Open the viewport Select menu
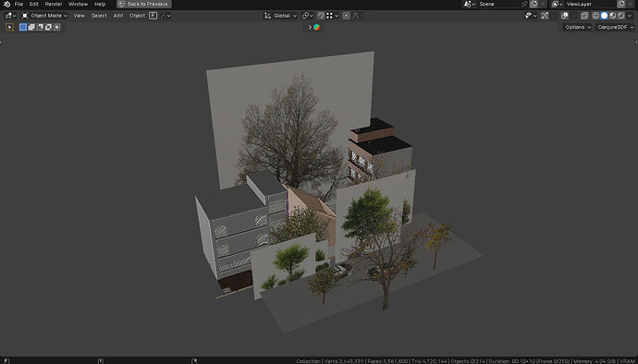Image resolution: width=638 pixels, height=364 pixels. tap(99, 16)
